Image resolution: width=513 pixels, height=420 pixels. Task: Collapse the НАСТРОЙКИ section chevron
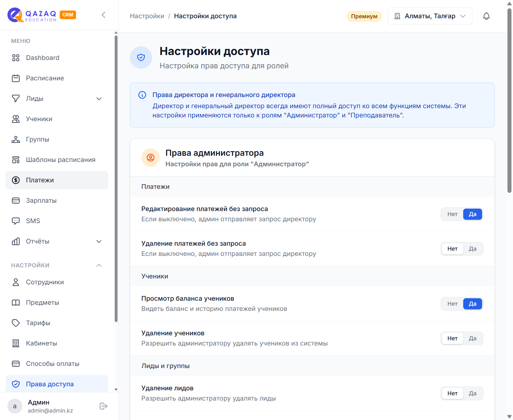(x=99, y=265)
